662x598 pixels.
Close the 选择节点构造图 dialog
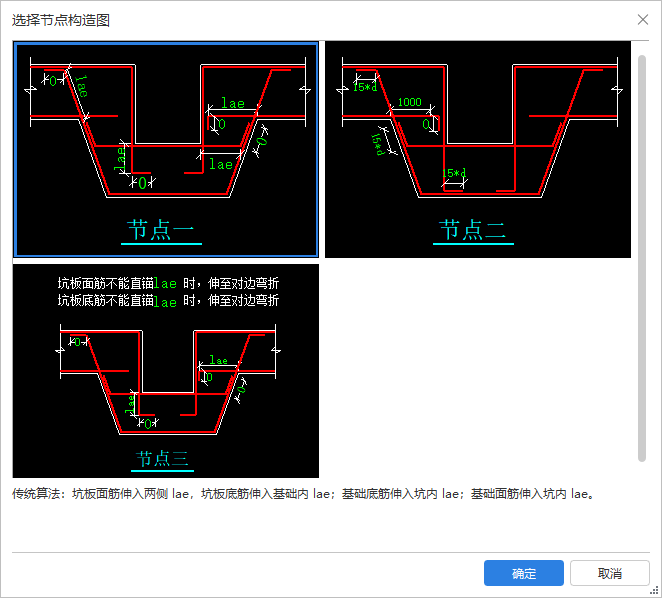click(643, 19)
